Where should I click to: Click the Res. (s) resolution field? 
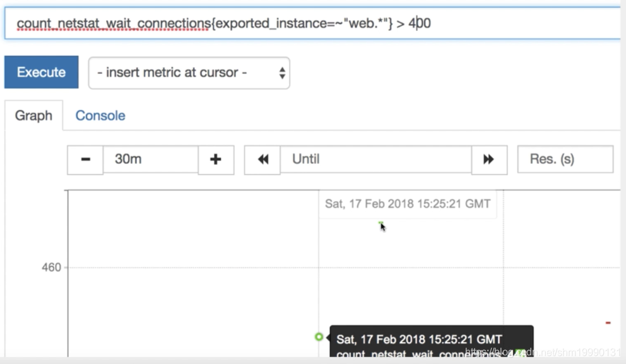click(x=565, y=159)
